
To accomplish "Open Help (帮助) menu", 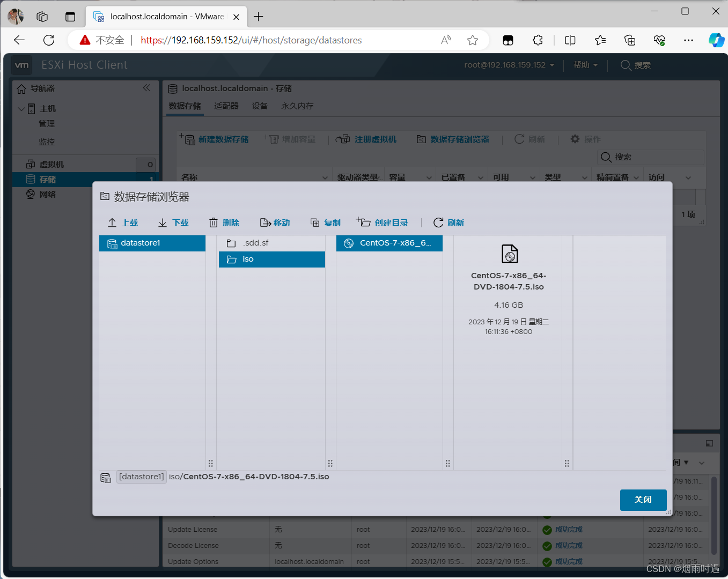I will (x=585, y=65).
